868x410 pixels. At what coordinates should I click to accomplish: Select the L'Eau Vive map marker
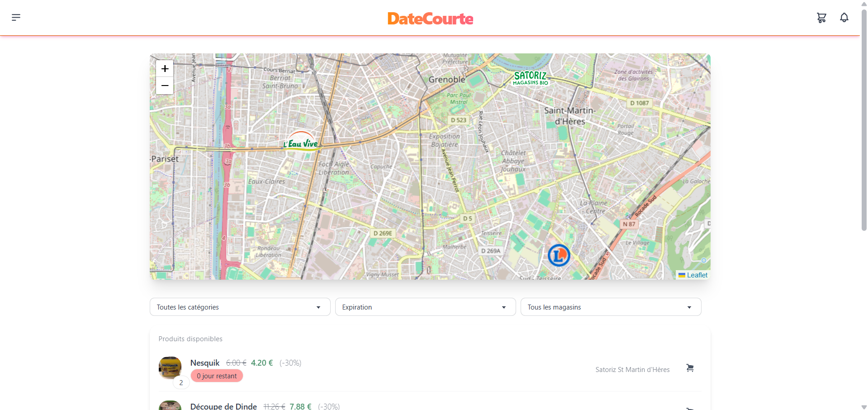(300, 140)
